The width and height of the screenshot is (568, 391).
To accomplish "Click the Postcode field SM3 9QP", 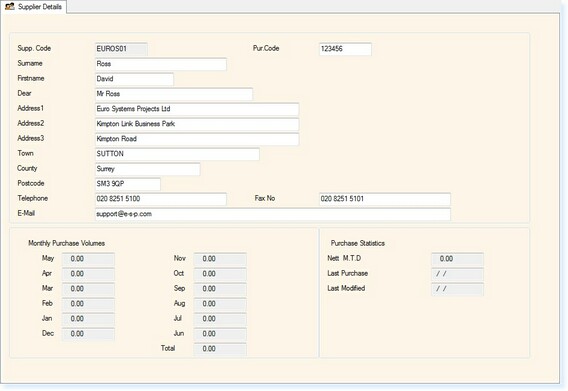I will click(128, 184).
